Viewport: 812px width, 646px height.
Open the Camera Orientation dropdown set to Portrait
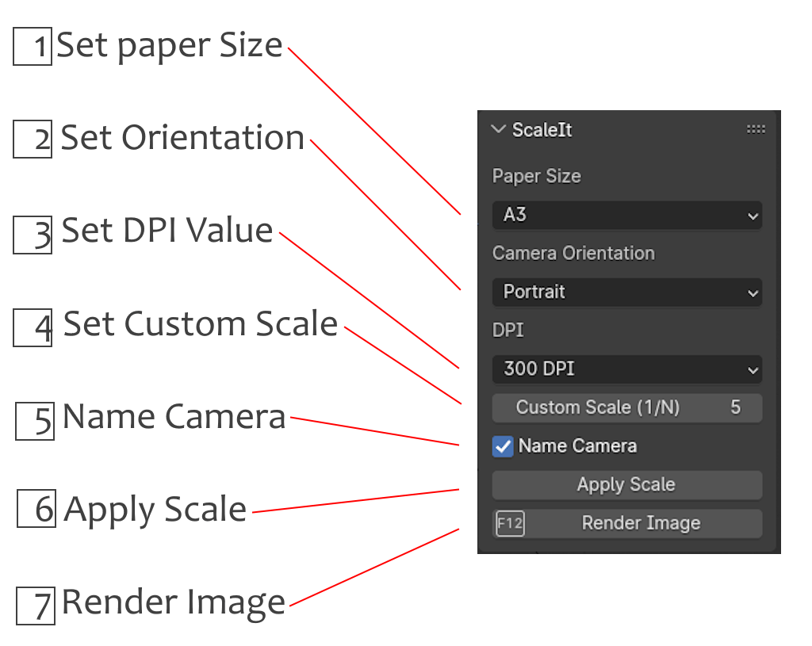point(626,292)
